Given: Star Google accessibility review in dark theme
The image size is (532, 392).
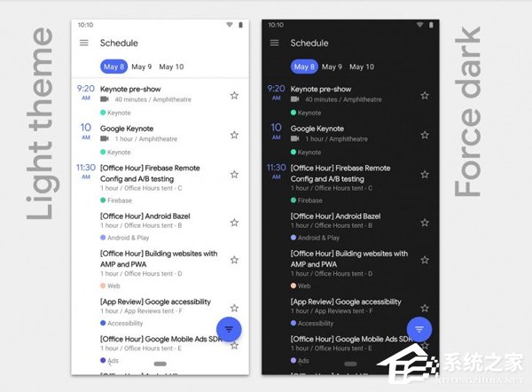Looking at the screenshot, I should pos(425,308).
